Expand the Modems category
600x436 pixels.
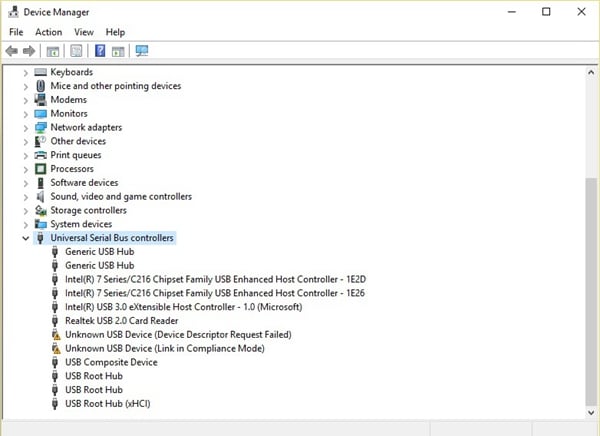(x=26, y=100)
